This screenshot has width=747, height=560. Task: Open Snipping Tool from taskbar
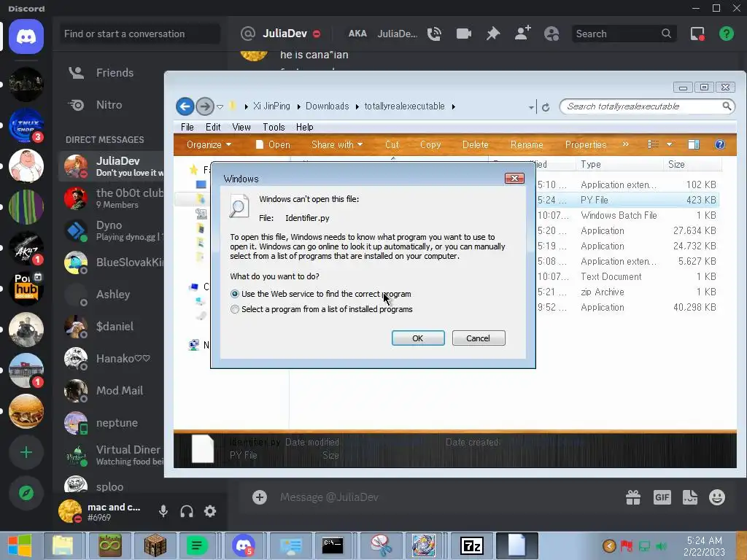[x=381, y=545]
